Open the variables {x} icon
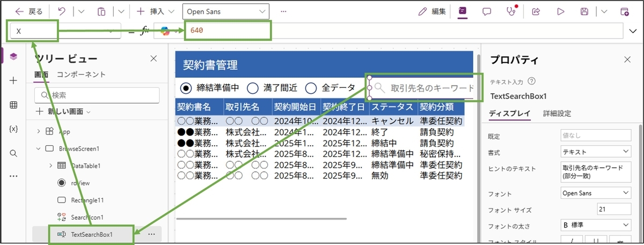This screenshot has height=245, width=644. pos(14,129)
